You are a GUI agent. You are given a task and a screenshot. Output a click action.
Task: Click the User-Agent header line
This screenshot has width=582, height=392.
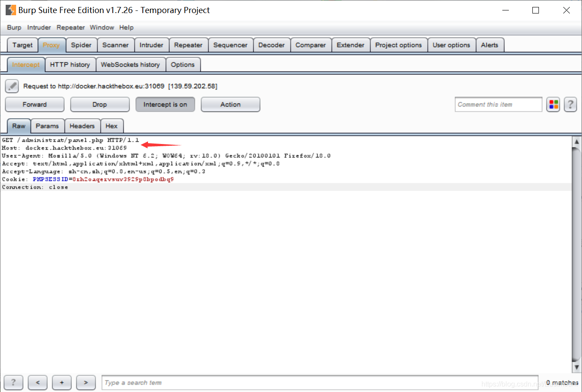coord(166,156)
